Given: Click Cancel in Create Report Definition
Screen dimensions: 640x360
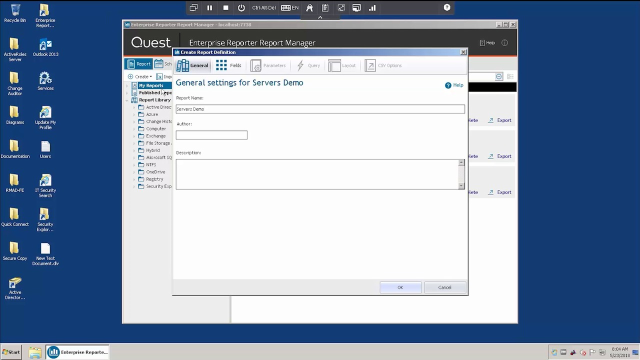Looking at the screenshot, I should (x=444, y=287).
